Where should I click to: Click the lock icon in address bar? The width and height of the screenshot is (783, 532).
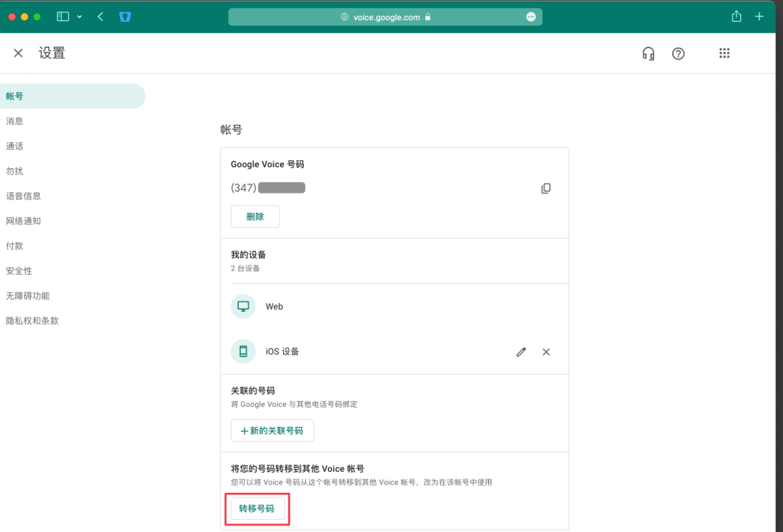pyautogui.click(x=427, y=17)
